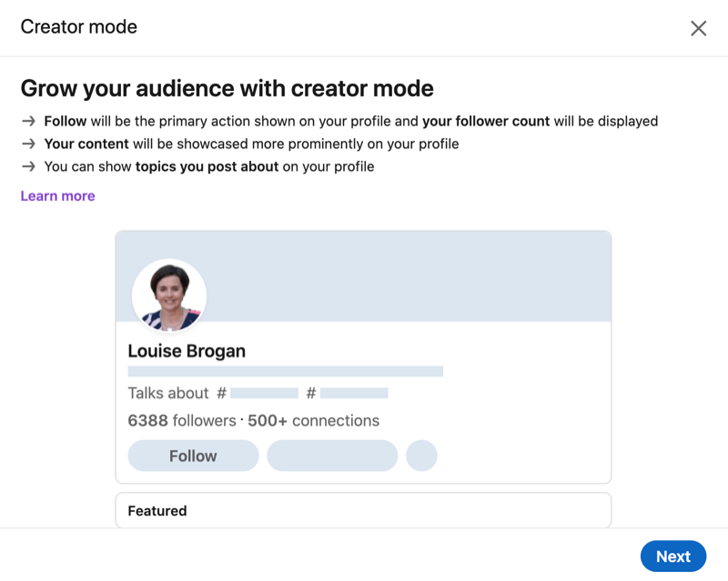The width and height of the screenshot is (728, 581).
Task: Click the Grow your audience heading
Action: point(227,88)
